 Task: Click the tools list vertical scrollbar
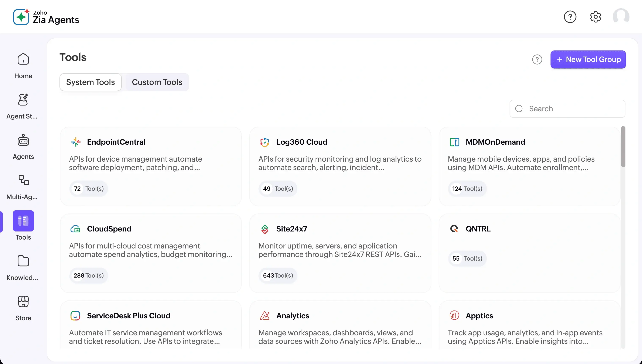(623, 147)
